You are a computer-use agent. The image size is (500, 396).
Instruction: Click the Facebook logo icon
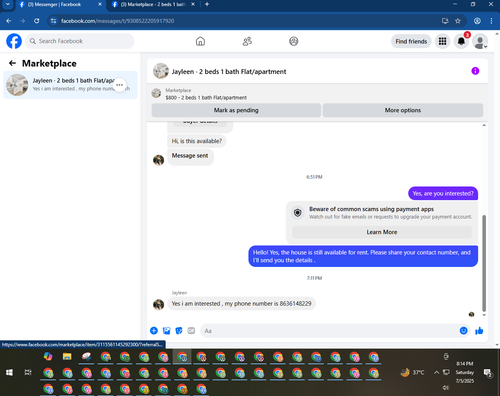(14, 41)
